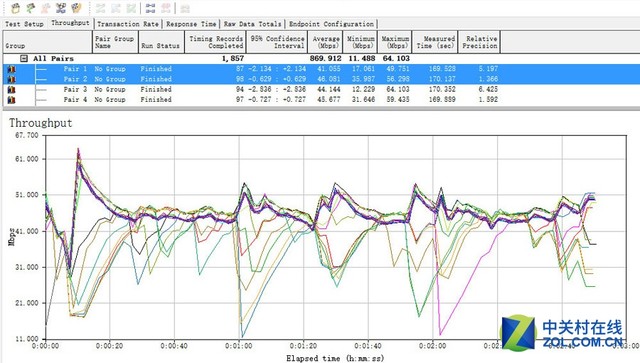Click the Pair 4 row icon
The width and height of the screenshot is (640, 363).
(11, 100)
